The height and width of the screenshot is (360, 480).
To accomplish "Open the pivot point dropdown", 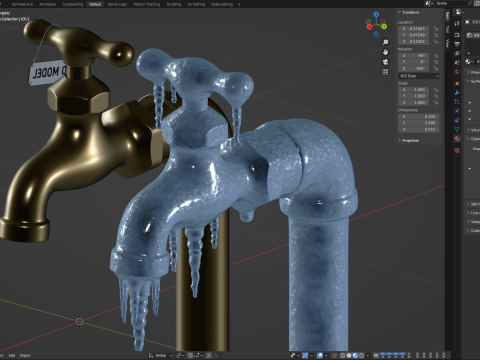I will tap(180, 355).
